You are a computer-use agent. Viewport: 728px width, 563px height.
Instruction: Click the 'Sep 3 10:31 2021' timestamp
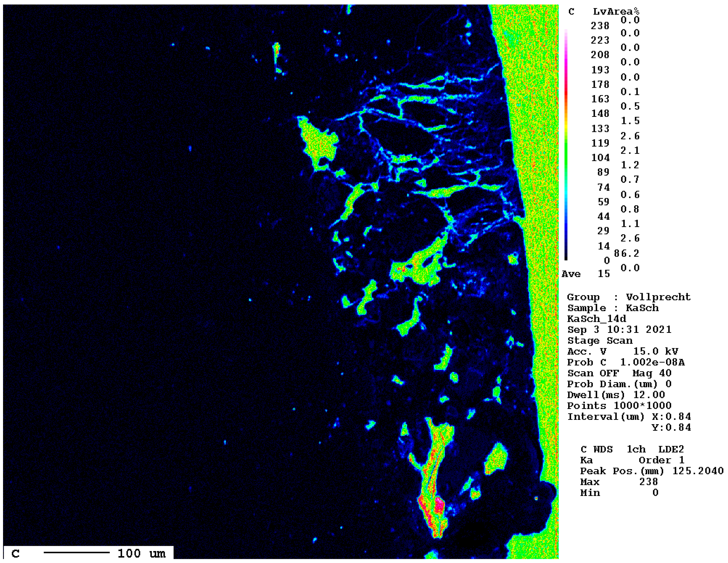(x=619, y=330)
